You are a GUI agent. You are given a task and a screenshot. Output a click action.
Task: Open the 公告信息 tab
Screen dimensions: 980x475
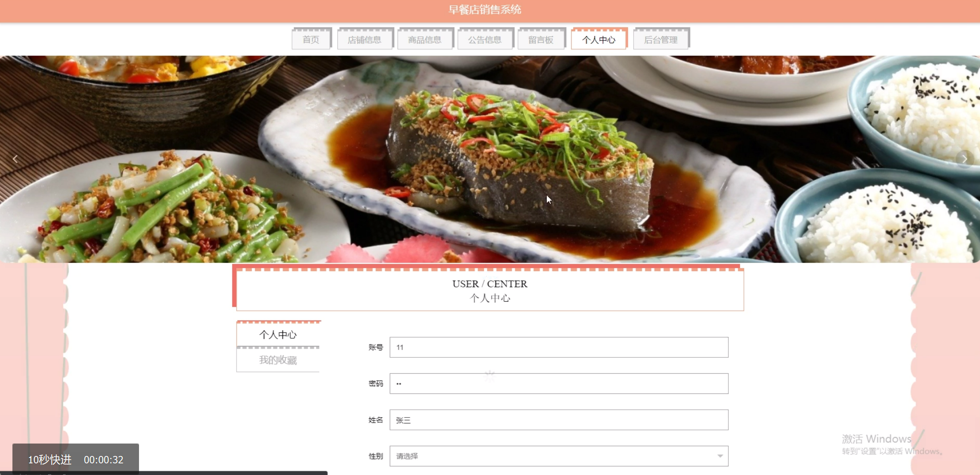pyautogui.click(x=485, y=40)
